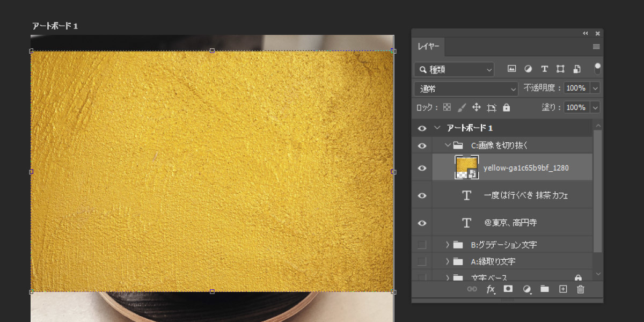Image resolution: width=644 pixels, height=322 pixels.
Task: Switch to the レイヤー tab
Action: tap(428, 47)
